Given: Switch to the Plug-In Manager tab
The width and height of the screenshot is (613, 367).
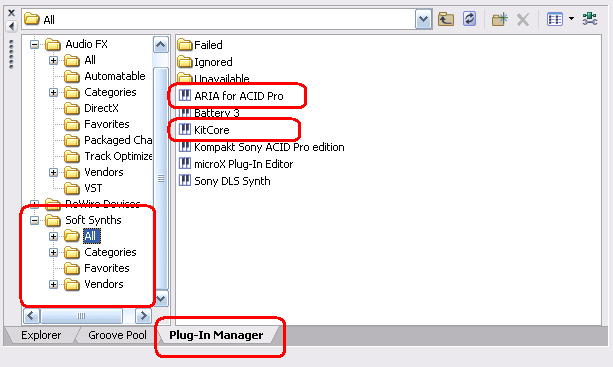Looking at the screenshot, I should click(x=216, y=335).
